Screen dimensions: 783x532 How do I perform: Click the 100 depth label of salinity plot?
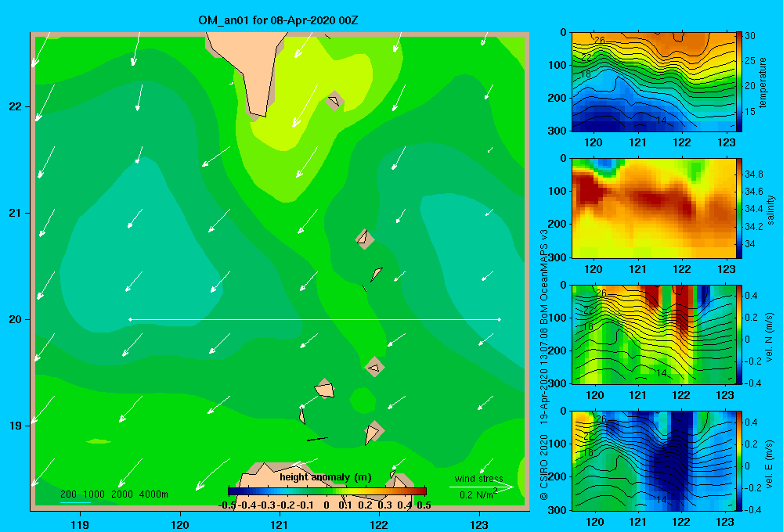point(557,191)
